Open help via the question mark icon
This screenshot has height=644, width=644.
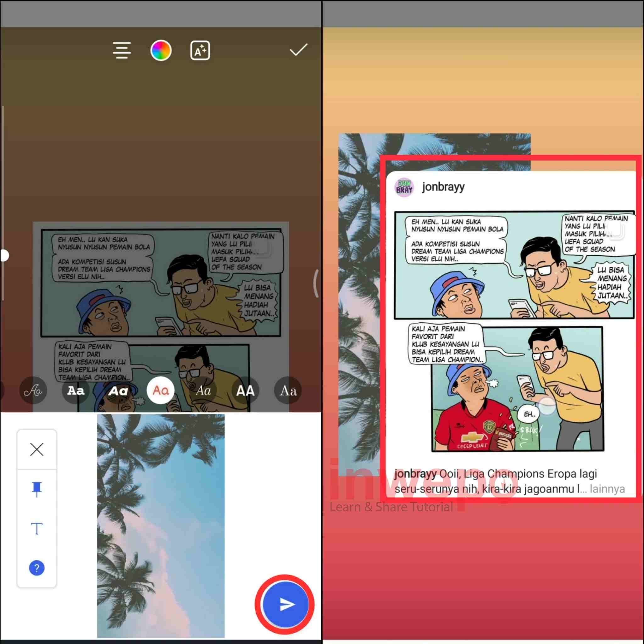[x=37, y=568]
